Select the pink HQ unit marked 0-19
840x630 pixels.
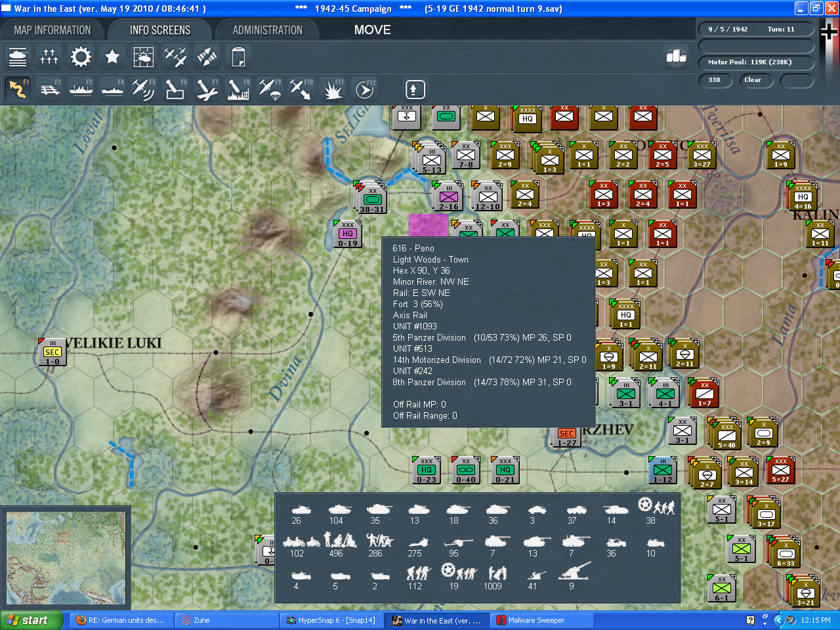pos(347,234)
